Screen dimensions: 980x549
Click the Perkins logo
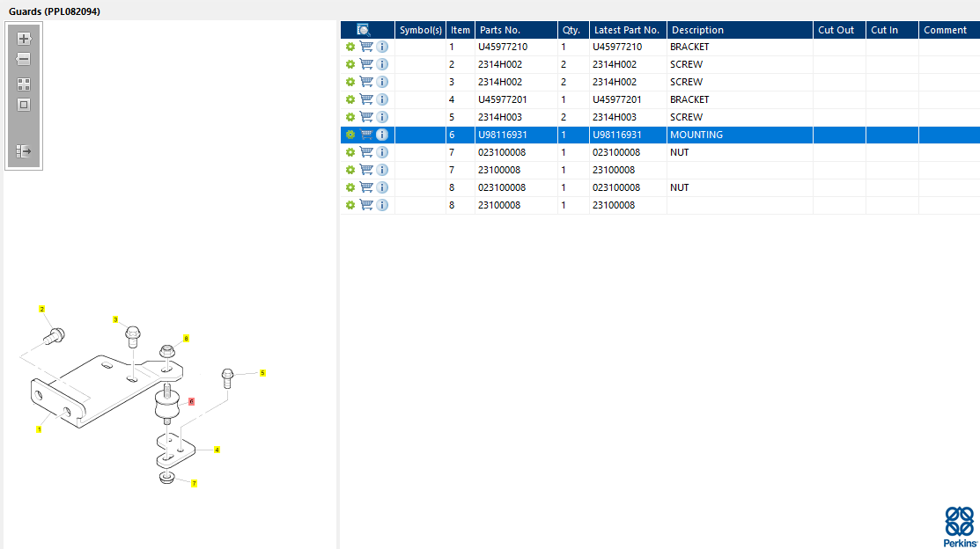click(960, 527)
